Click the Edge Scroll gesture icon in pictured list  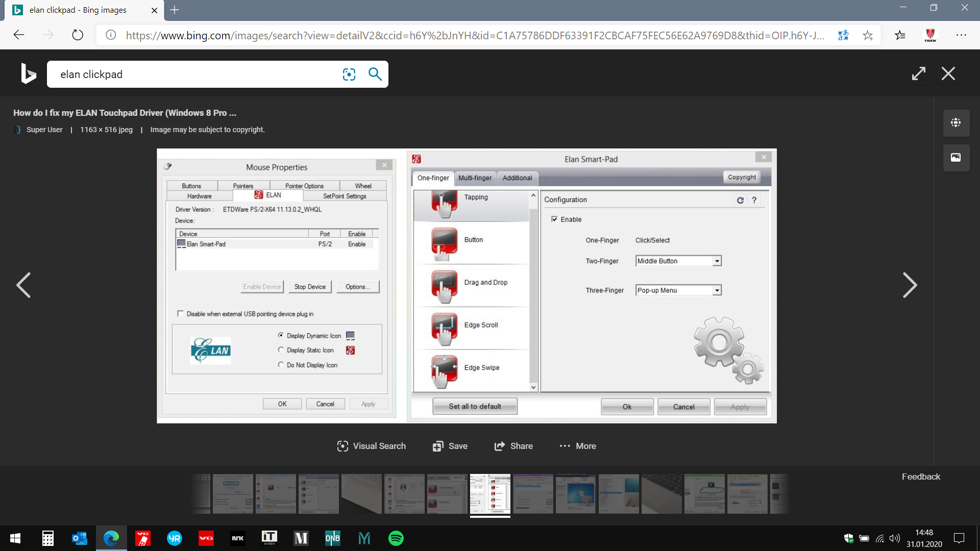click(445, 330)
